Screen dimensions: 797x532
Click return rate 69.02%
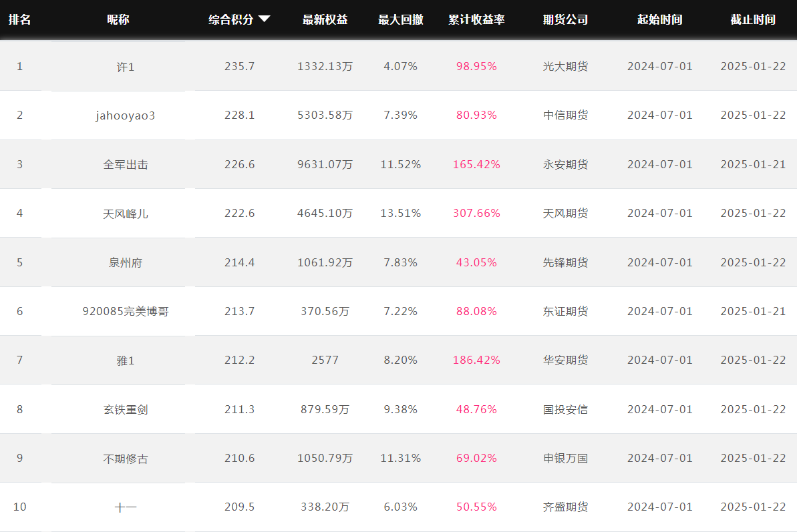(x=476, y=458)
